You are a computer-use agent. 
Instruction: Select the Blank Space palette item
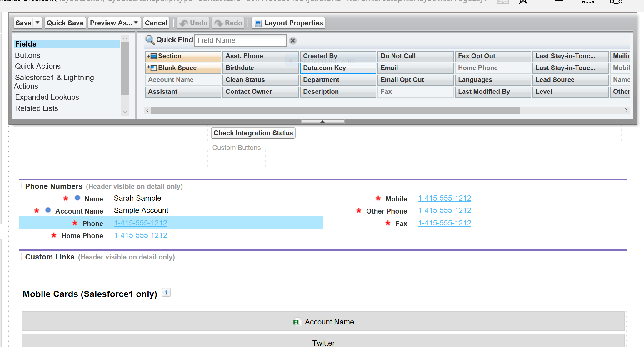tap(183, 68)
